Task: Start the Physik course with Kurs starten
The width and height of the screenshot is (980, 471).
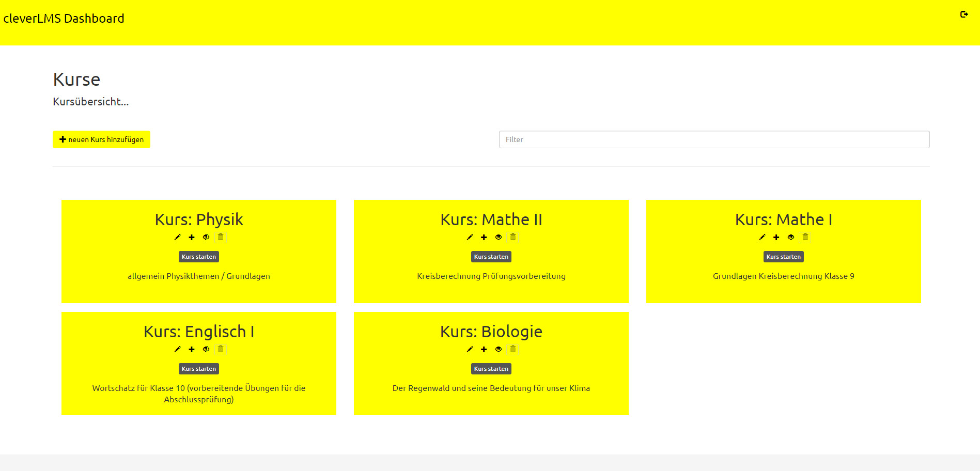Action: point(199,257)
